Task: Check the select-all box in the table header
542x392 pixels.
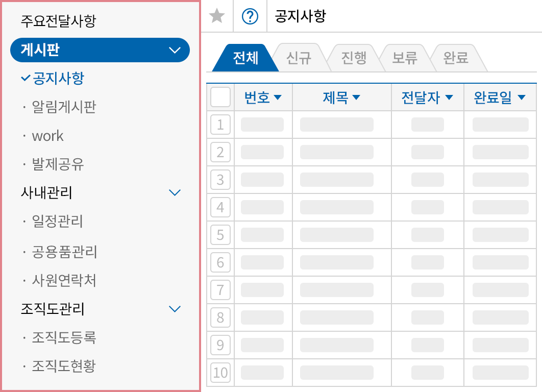Action: tap(220, 97)
